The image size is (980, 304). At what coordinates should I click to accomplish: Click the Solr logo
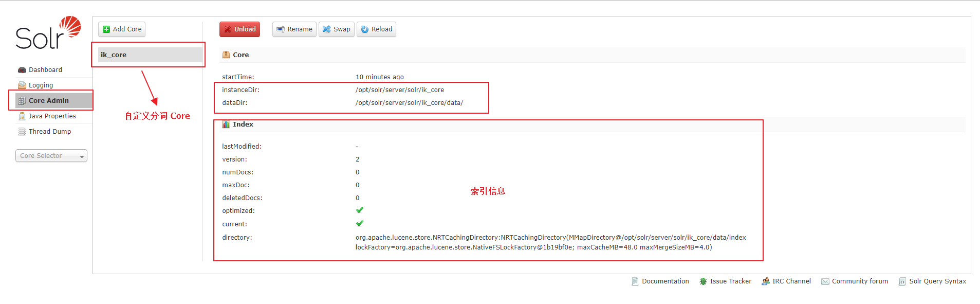[48, 33]
